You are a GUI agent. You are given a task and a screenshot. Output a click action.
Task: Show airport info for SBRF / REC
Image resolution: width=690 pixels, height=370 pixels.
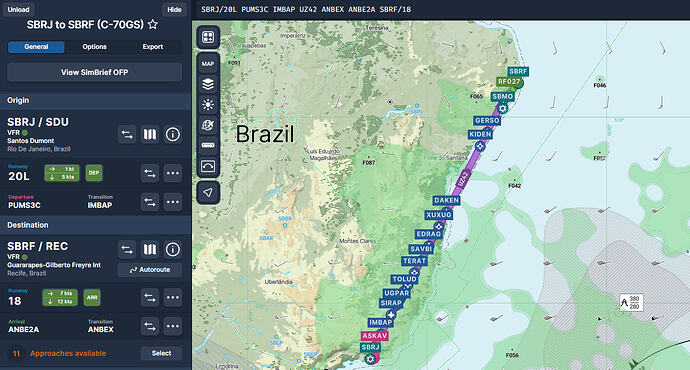tap(172, 250)
